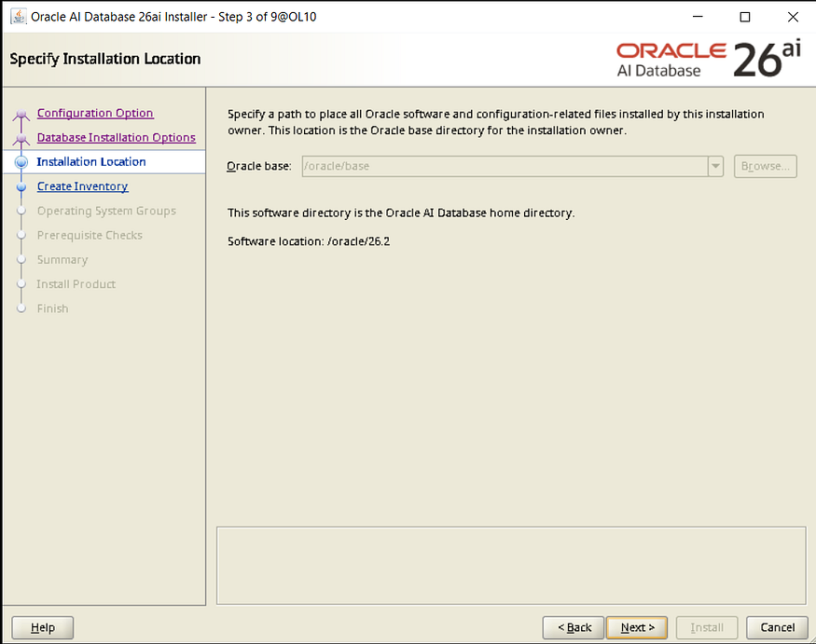Screen dimensions: 816x644
Task: Minimize the installer window
Action: coord(698,17)
